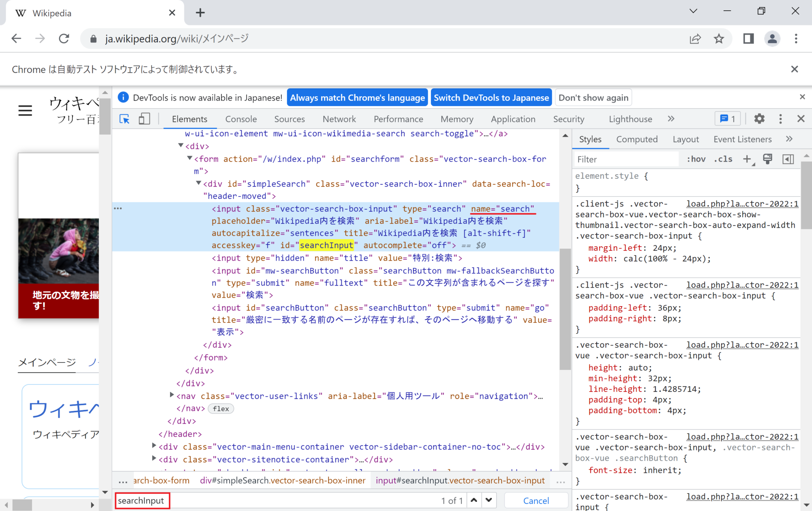Toggle device toolbar emulation icon

coord(144,119)
